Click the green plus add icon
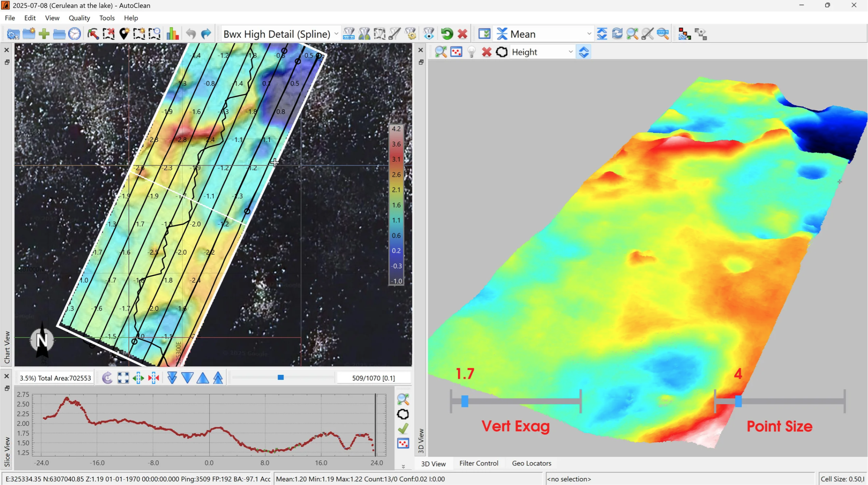The height and width of the screenshot is (485, 868). (44, 34)
